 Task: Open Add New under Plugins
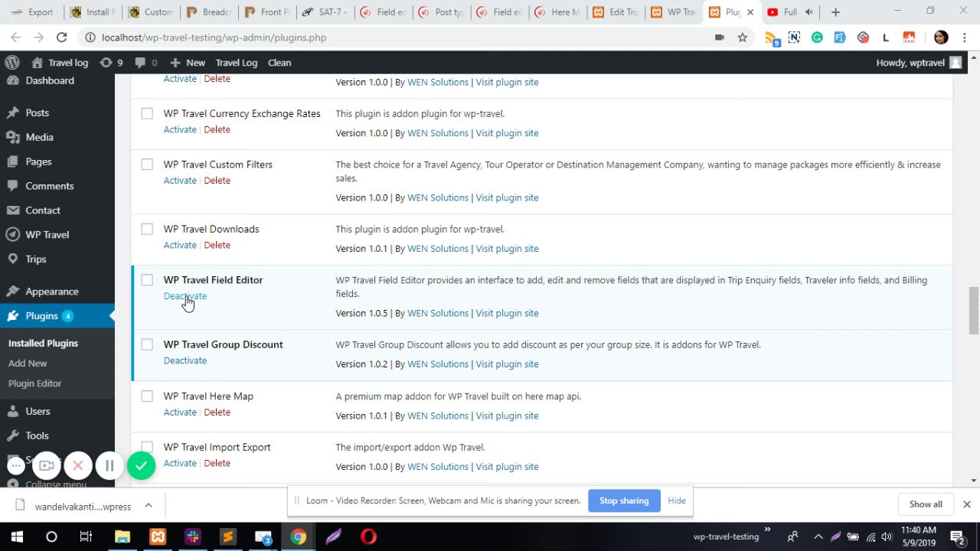(x=28, y=364)
